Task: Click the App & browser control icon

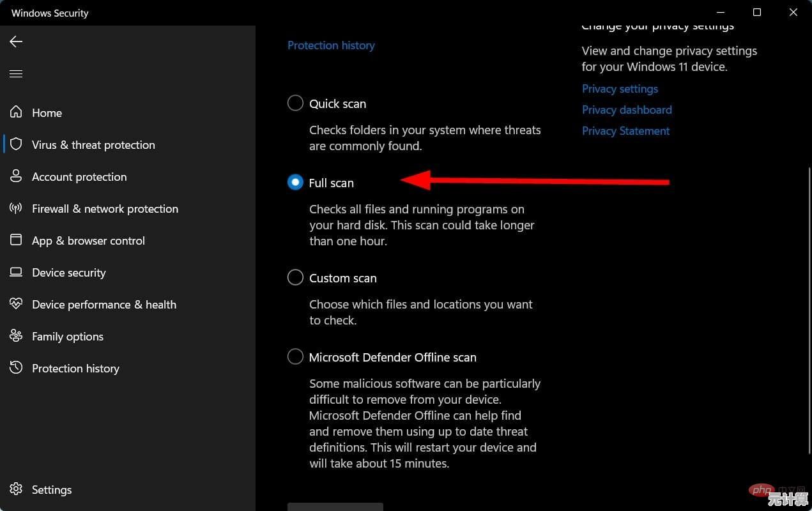Action: point(16,240)
